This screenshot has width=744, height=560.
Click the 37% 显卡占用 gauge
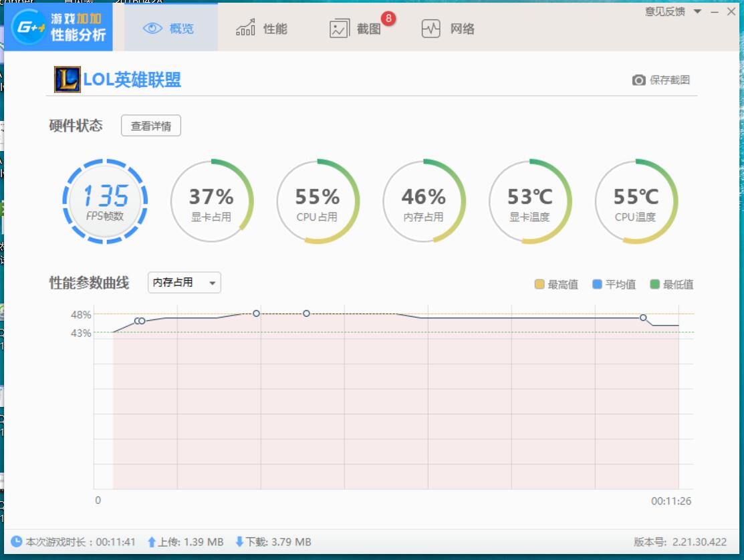pos(212,201)
